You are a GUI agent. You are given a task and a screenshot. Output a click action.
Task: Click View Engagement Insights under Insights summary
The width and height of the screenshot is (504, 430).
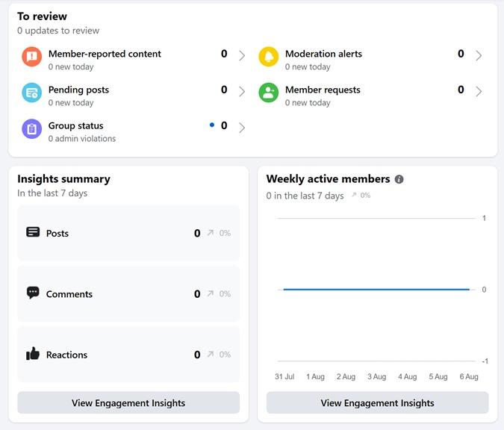128,402
